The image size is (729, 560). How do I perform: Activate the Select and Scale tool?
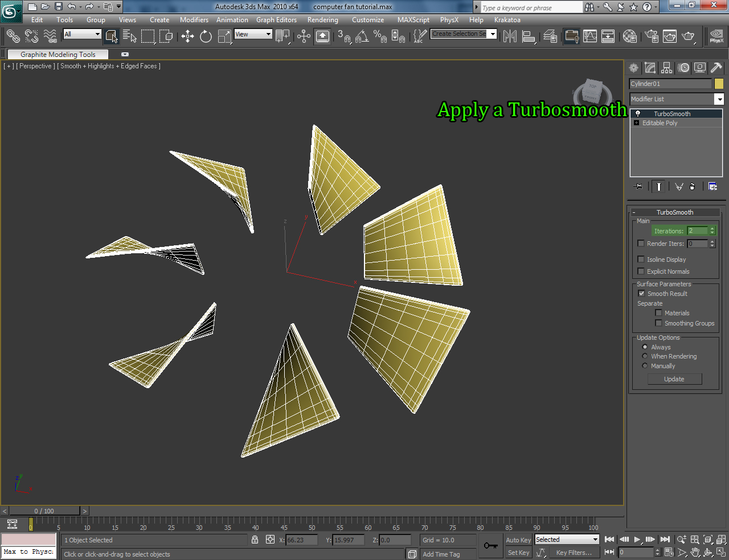point(224,36)
